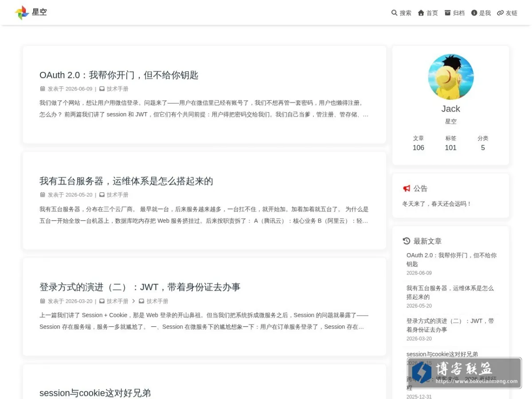Open the OAuth 2.0 post title

tap(119, 75)
